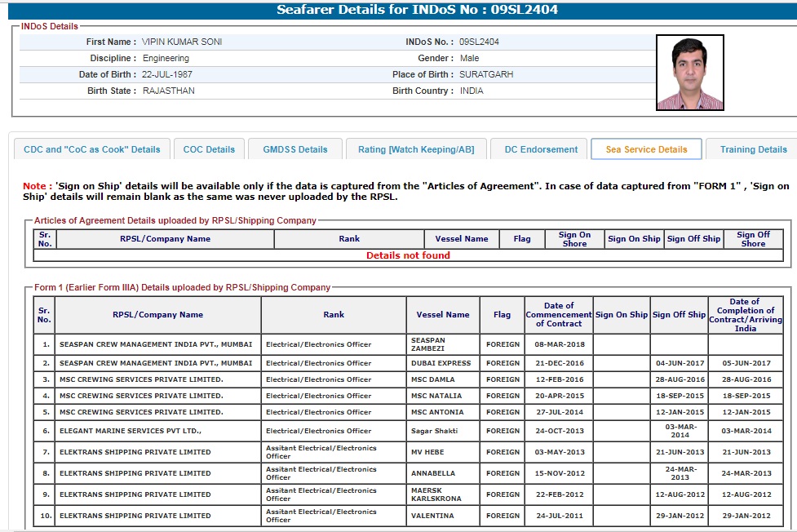
Task: Click the seafarer's profile photo
Action: click(x=689, y=73)
